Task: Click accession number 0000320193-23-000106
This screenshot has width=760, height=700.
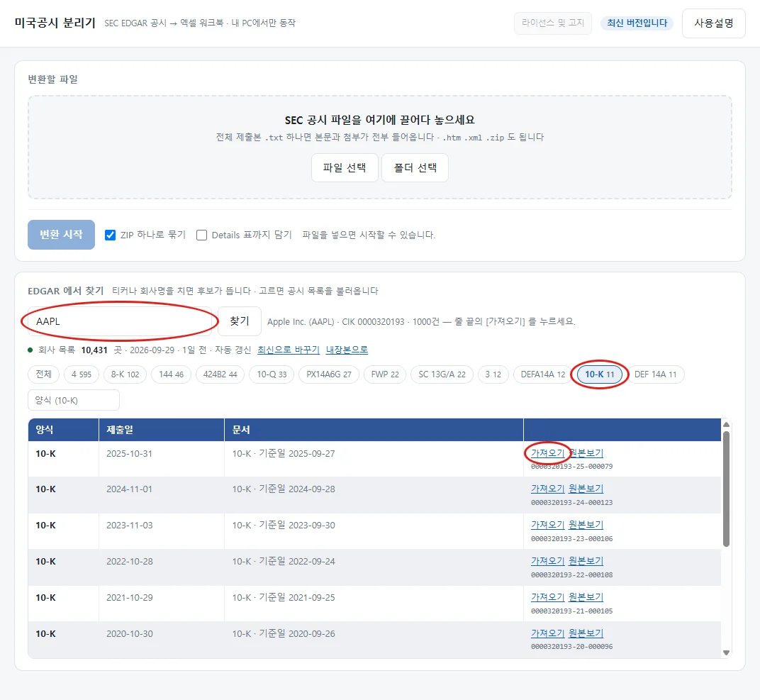Action: 572,538
